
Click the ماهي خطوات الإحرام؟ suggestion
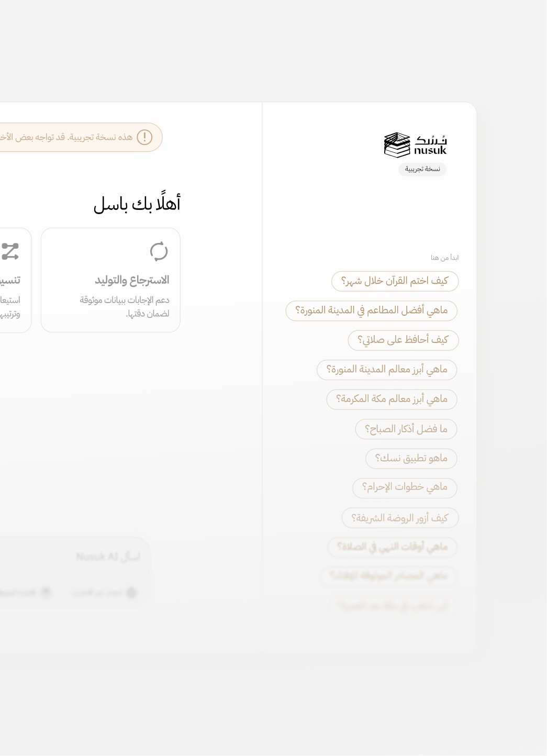point(405,488)
